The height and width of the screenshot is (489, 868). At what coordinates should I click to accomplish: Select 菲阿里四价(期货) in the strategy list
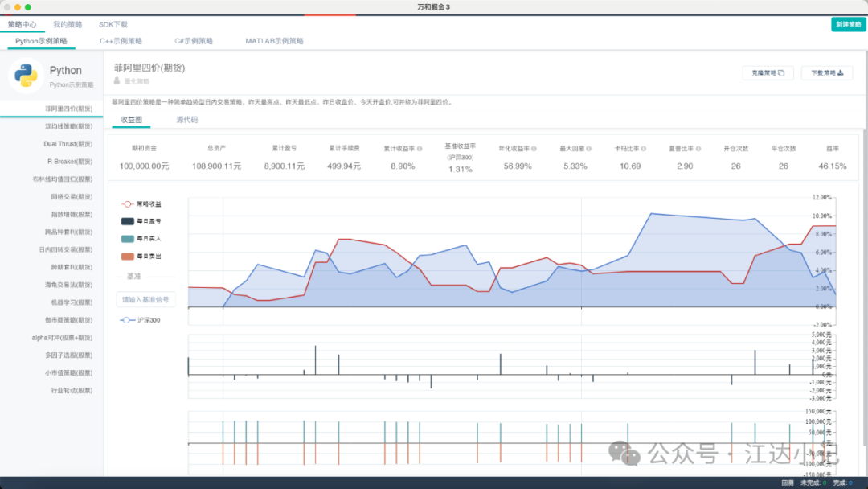tap(51, 109)
